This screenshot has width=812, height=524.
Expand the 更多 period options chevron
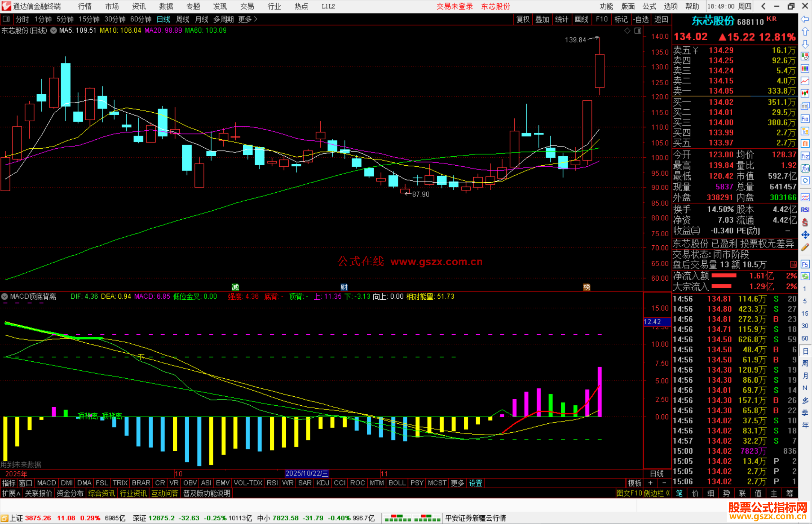tap(256, 19)
